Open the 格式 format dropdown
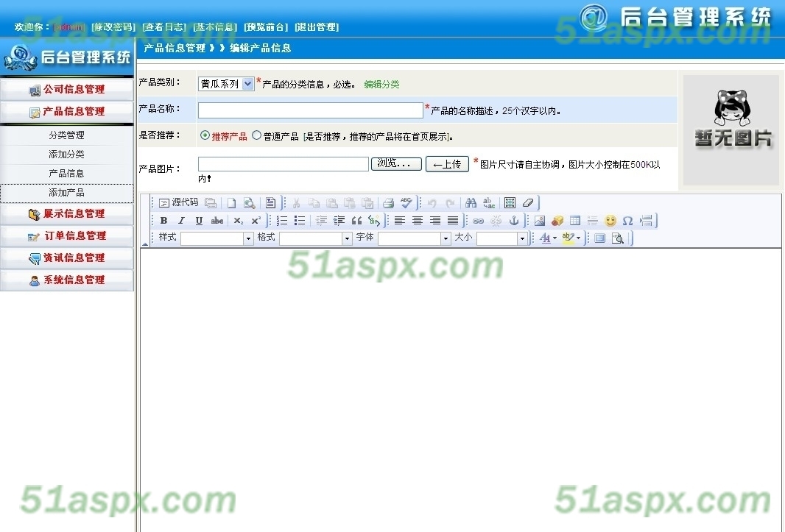The image size is (785, 532). (316, 238)
